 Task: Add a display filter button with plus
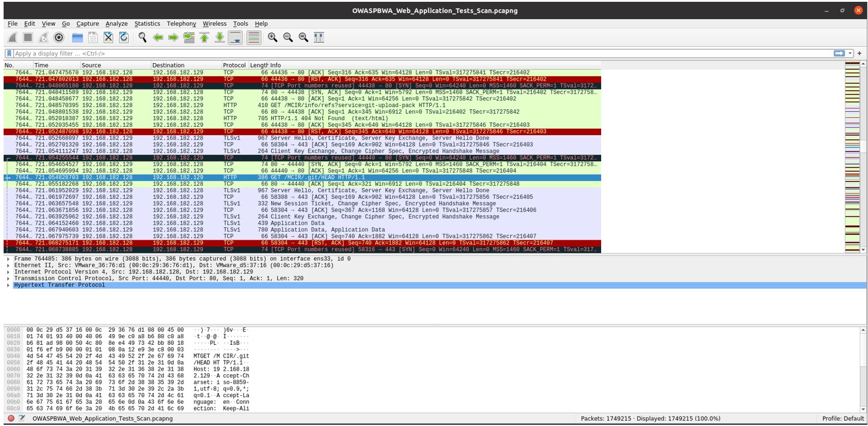click(x=861, y=53)
